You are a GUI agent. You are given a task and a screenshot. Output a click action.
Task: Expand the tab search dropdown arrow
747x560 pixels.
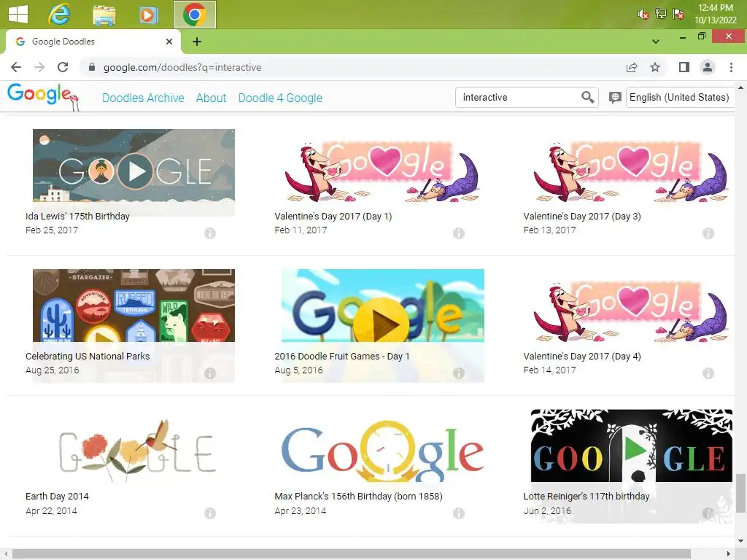coord(656,42)
